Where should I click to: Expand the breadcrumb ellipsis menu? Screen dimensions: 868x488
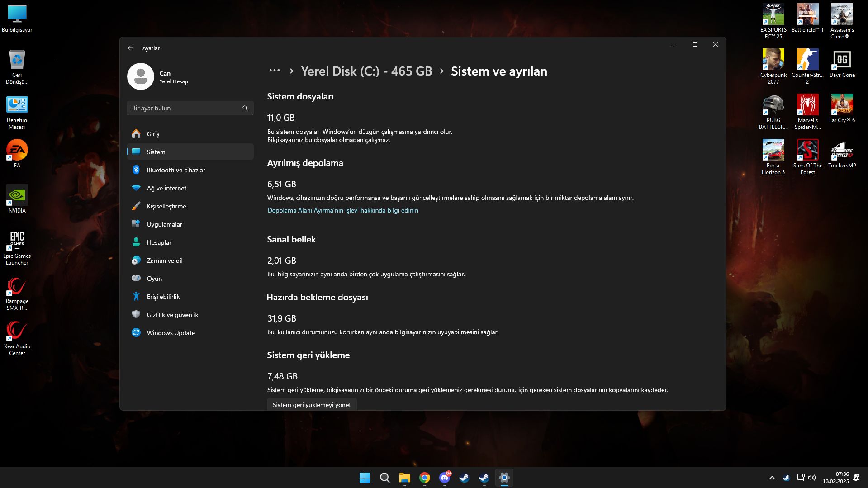(274, 71)
